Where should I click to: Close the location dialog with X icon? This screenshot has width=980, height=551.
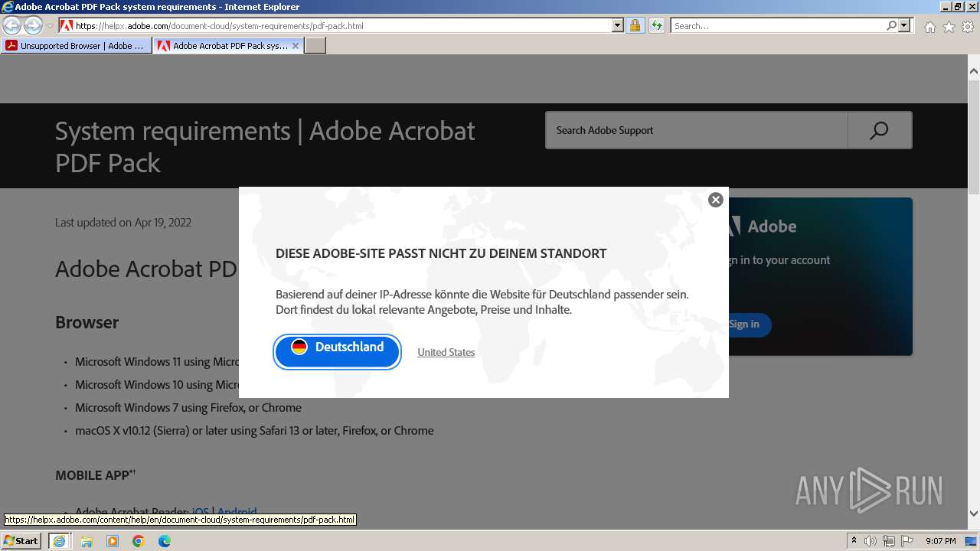(716, 200)
